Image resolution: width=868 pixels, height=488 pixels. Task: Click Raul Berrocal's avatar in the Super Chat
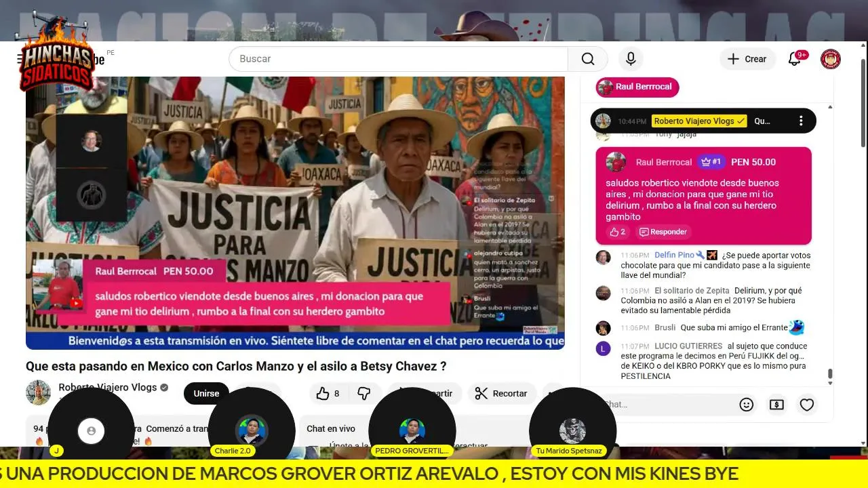coord(616,162)
